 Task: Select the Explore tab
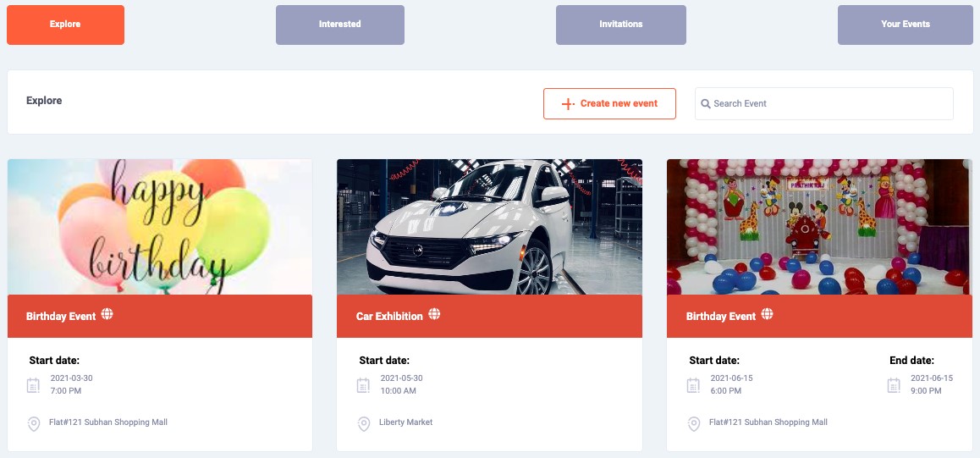click(65, 25)
